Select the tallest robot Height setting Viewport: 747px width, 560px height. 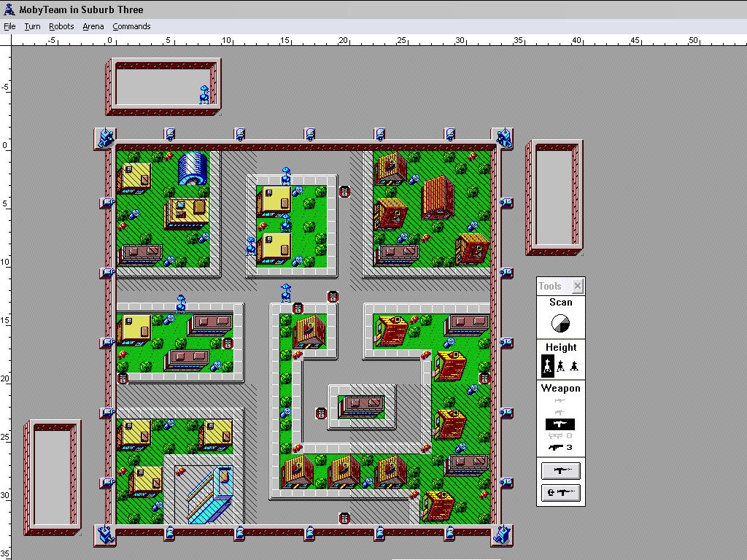(x=548, y=365)
